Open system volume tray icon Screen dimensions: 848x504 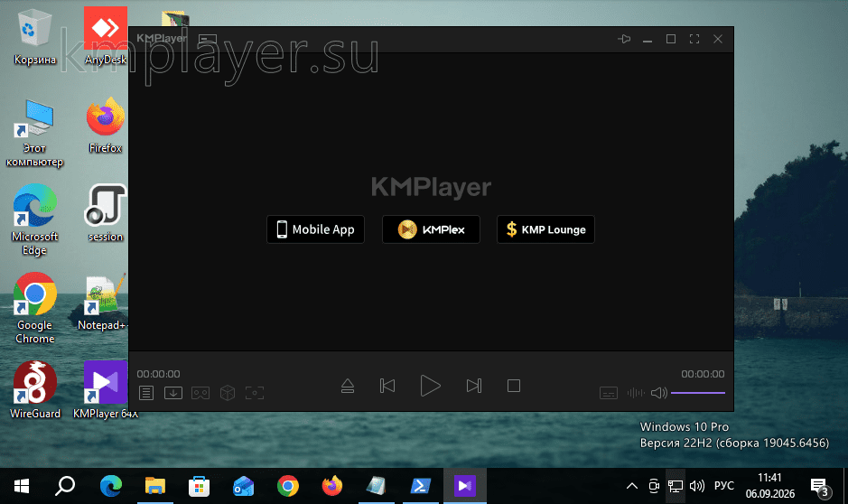pos(697,486)
